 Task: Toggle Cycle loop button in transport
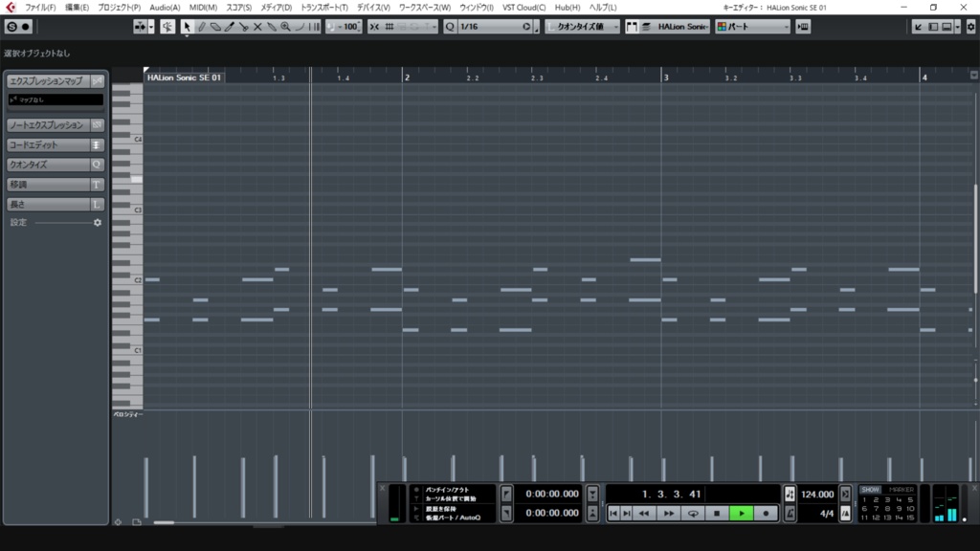pyautogui.click(x=693, y=514)
